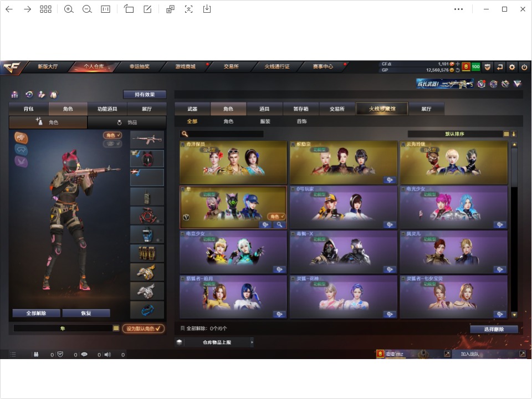The height and width of the screenshot is (399, 532).
Task: Click the speaker icon in status bar
Action: [108, 354]
